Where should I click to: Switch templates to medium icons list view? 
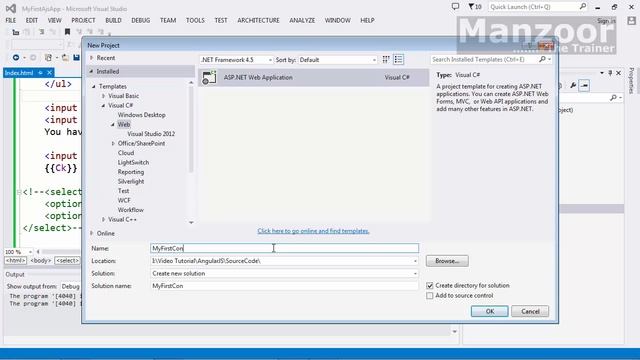(x=398, y=60)
